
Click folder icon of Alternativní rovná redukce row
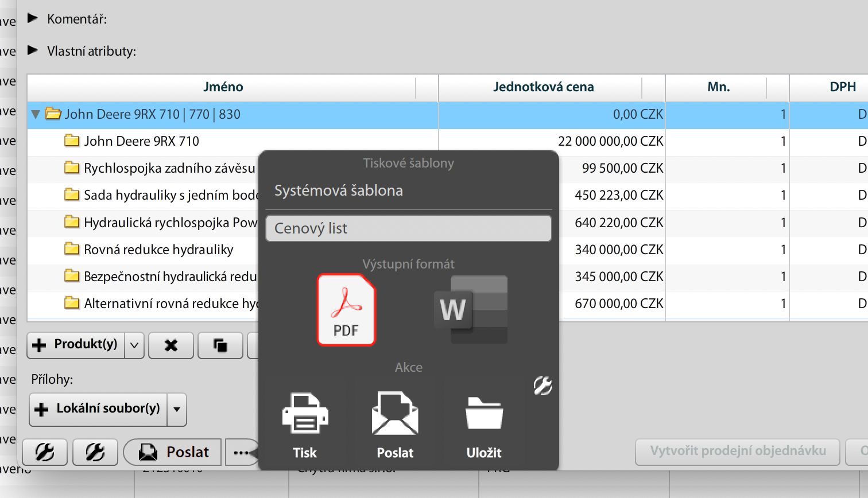tap(72, 303)
